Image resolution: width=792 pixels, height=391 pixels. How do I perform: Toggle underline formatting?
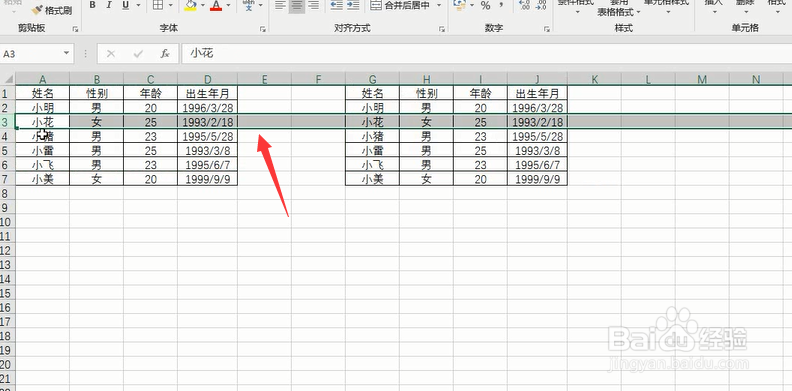pyautogui.click(x=125, y=5)
